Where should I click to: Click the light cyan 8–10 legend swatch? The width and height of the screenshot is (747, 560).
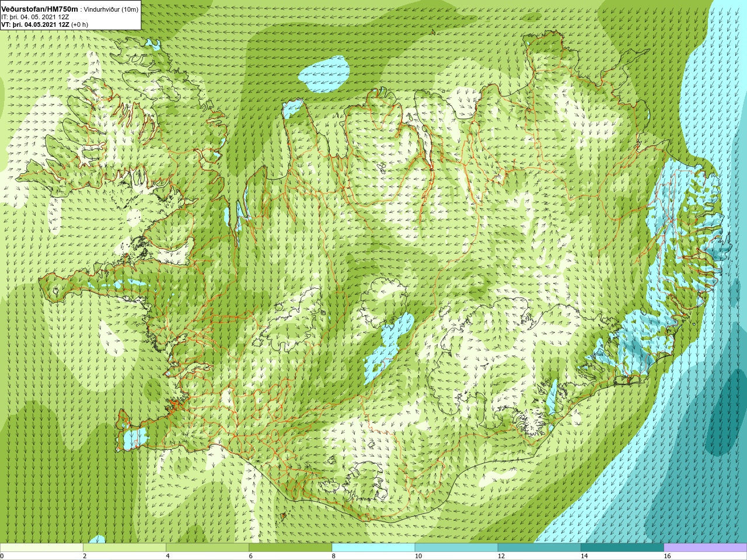373,547
